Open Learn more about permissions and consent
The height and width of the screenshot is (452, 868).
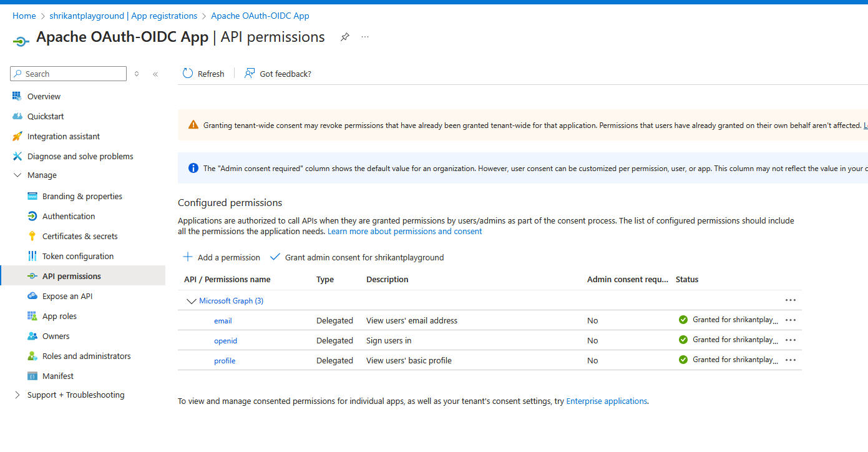(x=405, y=231)
